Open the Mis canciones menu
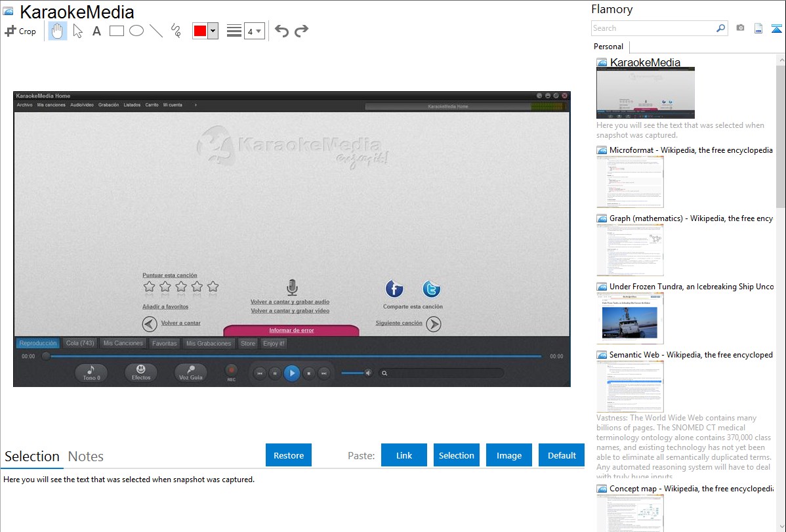Viewport: 786px width, 532px height. coord(51,105)
